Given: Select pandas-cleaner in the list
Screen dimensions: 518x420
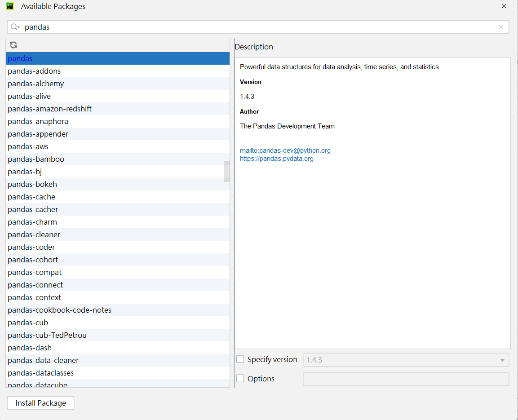Looking at the screenshot, I should pos(118,234).
